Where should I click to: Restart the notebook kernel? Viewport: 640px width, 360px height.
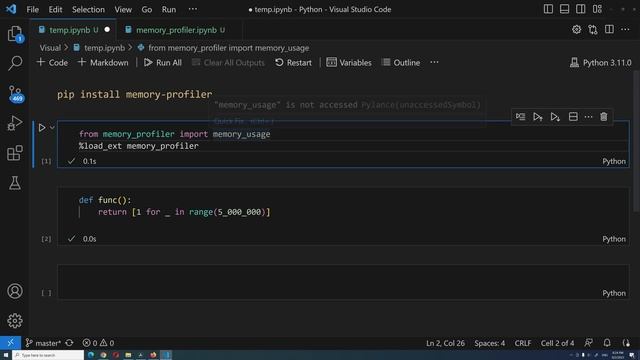(x=293, y=62)
